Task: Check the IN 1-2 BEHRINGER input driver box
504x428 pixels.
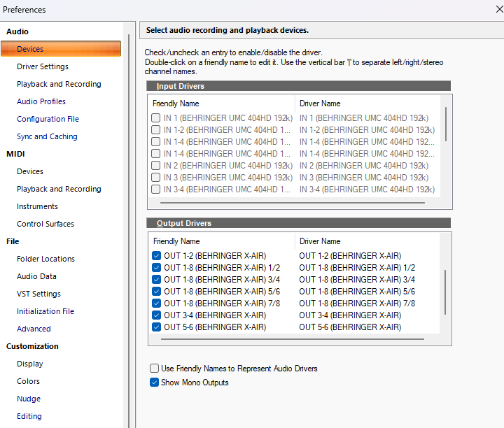Action: pos(156,129)
